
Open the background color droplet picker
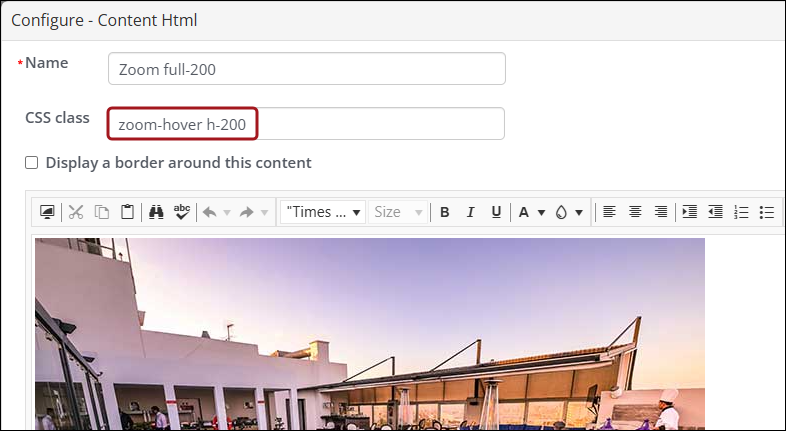pyautogui.click(x=568, y=212)
